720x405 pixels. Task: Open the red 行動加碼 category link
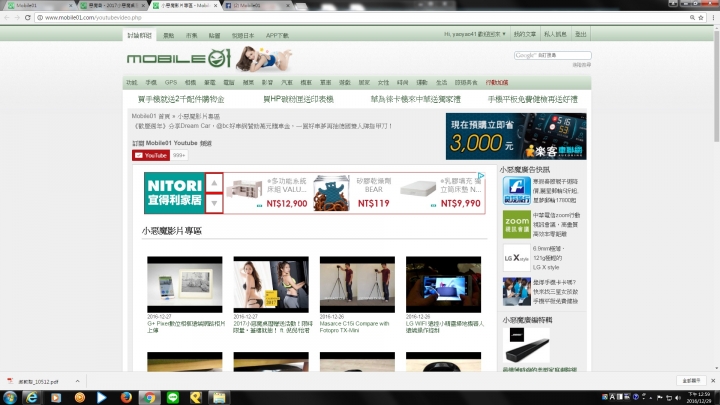(497, 83)
